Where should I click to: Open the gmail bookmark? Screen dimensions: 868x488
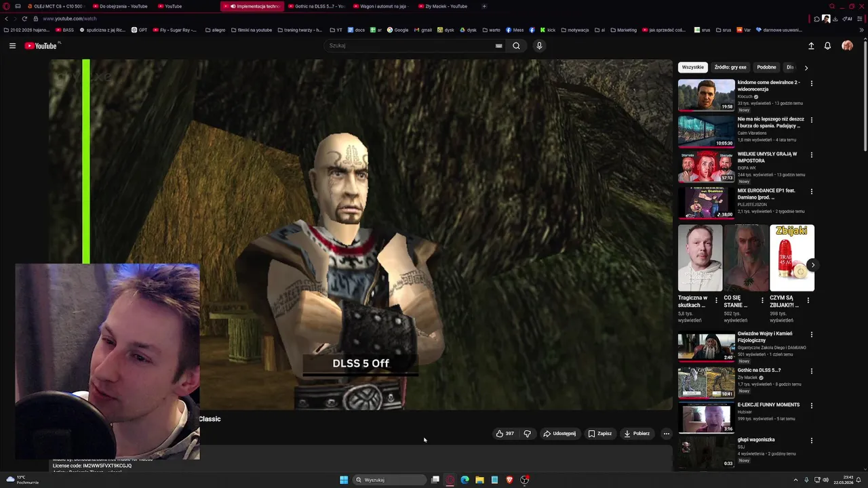click(422, 30)
